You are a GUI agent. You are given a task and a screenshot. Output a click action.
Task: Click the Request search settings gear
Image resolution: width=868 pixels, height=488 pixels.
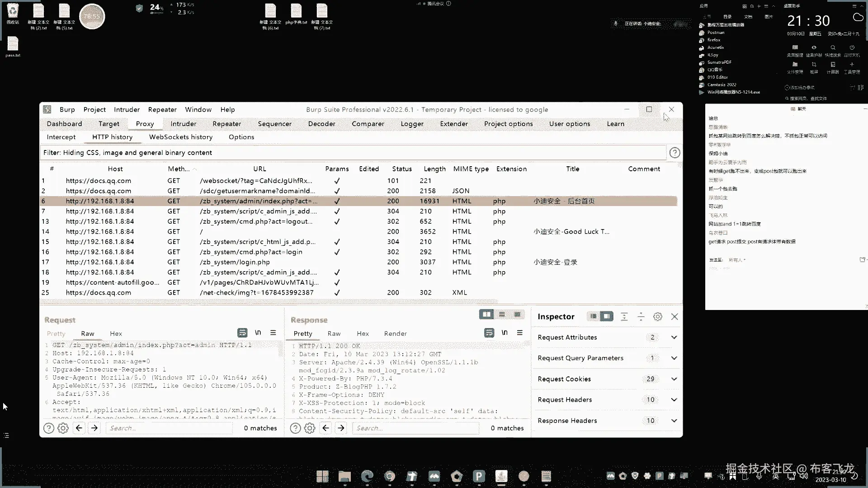click(x=63, y=428)
